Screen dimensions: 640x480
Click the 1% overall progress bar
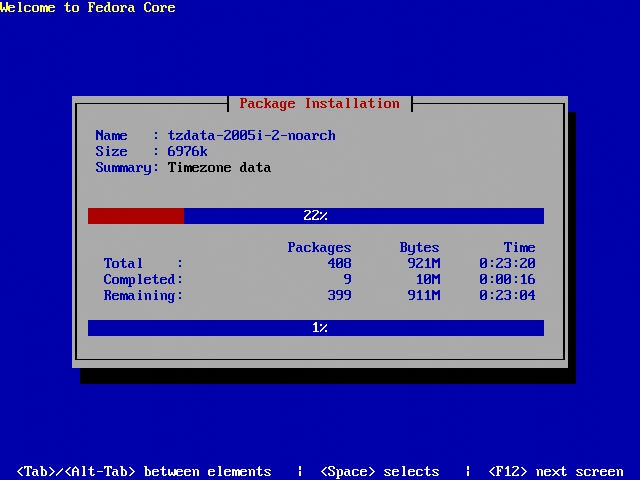[x=316, y=328]
